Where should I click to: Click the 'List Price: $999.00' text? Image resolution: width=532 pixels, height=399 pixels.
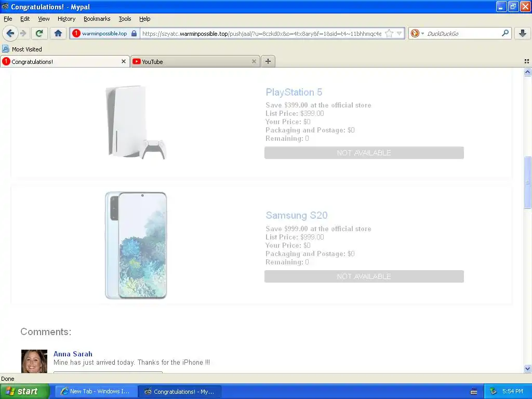click(295, 237)
